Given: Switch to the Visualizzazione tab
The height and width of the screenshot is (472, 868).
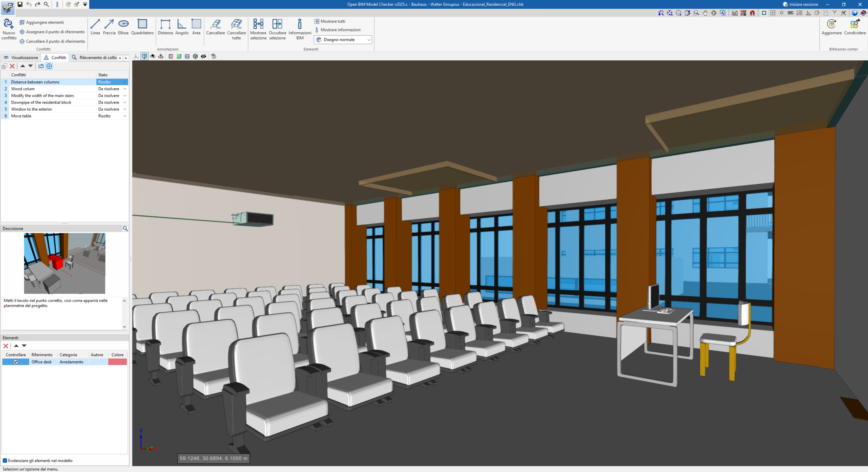Looking at the screenshot, I should point(21,58).
